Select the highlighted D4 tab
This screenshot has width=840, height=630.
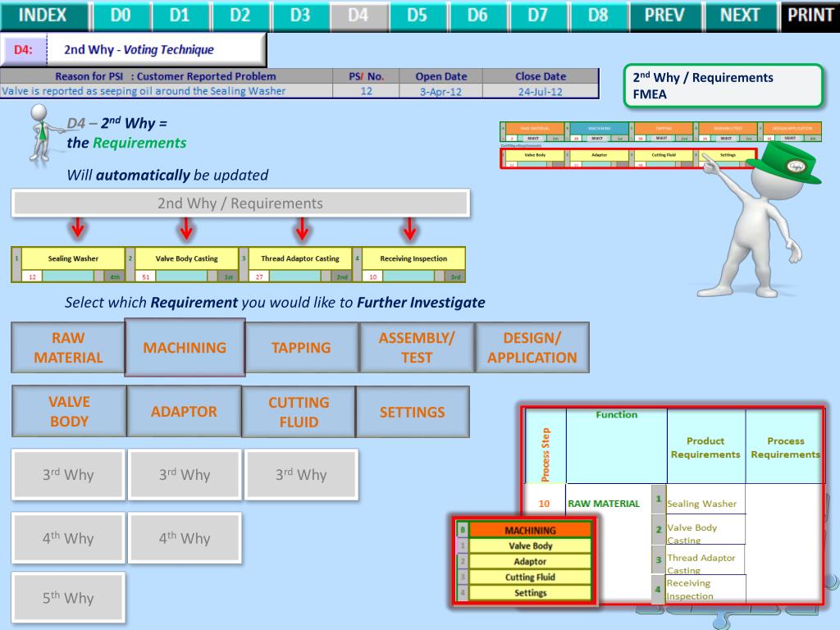point(358,15)
